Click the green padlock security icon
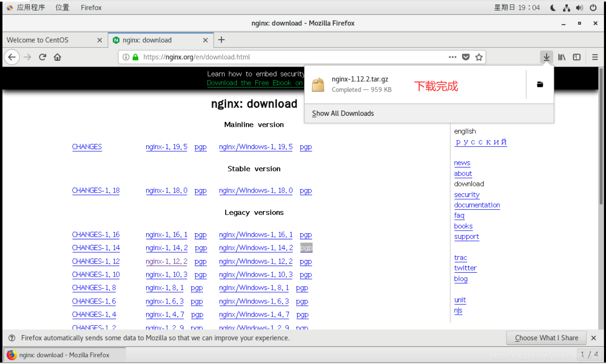Screen dimensions: 606x364 (135, 57)
